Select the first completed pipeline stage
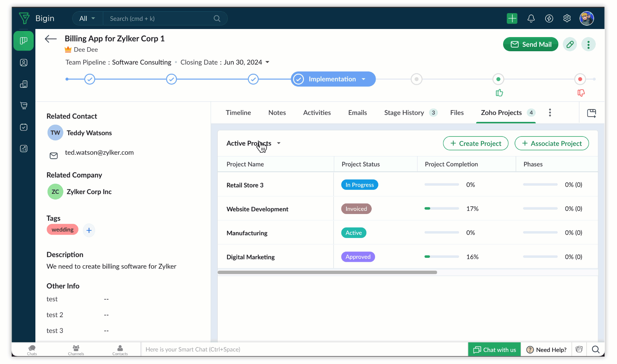This screenshot has height=364, width=617. point(90,79)
